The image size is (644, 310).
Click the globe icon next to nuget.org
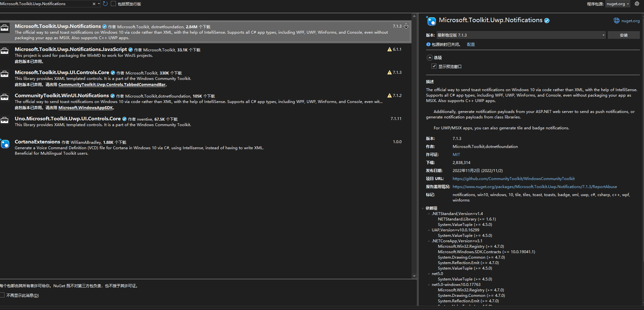[616, 21]
